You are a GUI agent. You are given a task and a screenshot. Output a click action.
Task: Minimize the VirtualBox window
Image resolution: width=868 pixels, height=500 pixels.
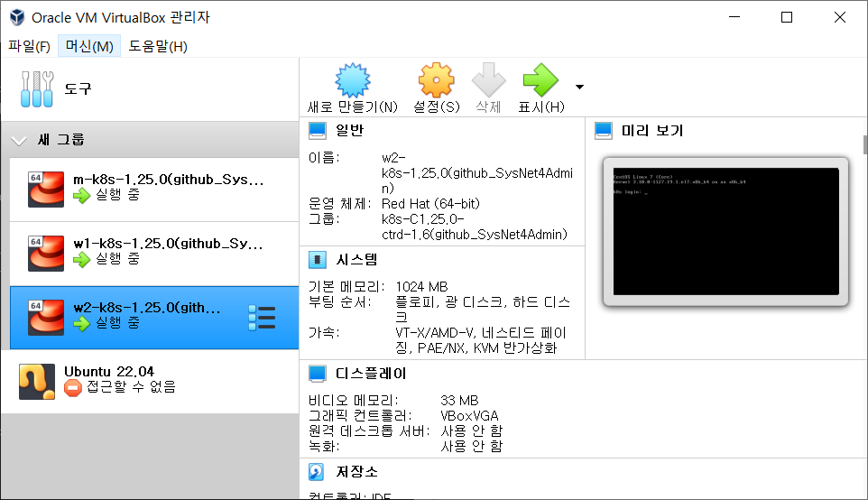click(734, 17)
